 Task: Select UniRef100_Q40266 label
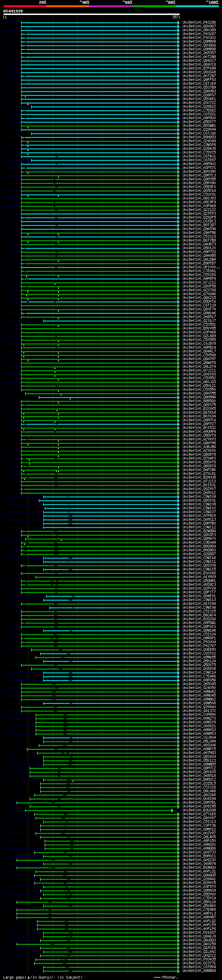pyautogui.click(x=199, y=795)
